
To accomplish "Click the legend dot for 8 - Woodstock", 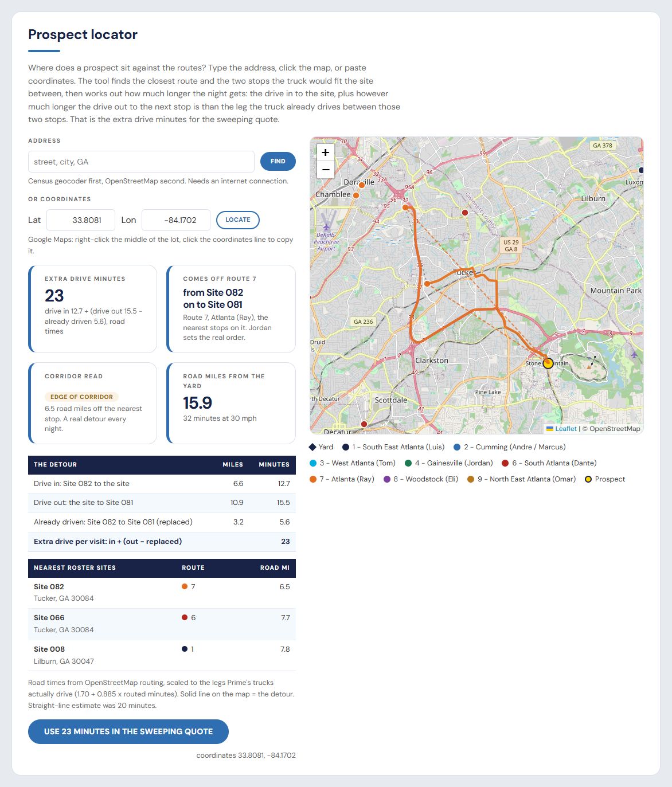I will (387, 479).
